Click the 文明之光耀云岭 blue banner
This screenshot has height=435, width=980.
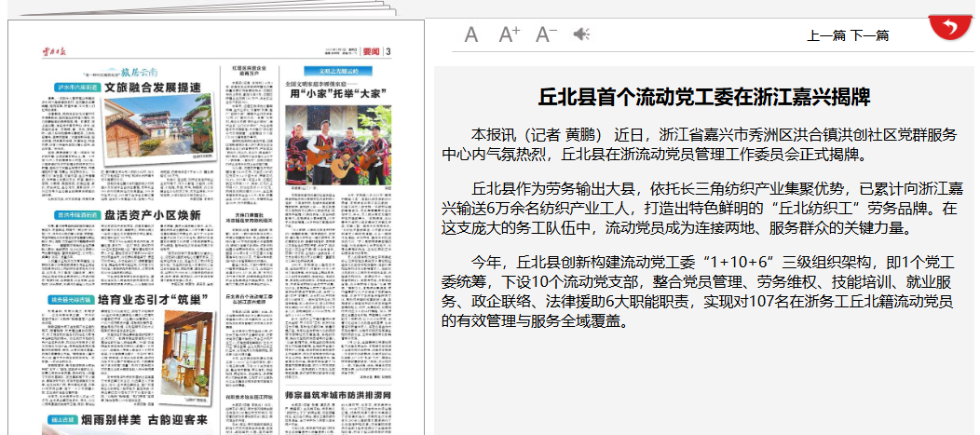(x=338, y=71)
